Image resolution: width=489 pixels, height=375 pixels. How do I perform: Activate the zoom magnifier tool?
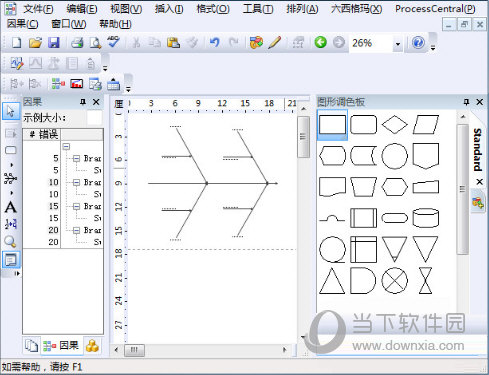10,241
